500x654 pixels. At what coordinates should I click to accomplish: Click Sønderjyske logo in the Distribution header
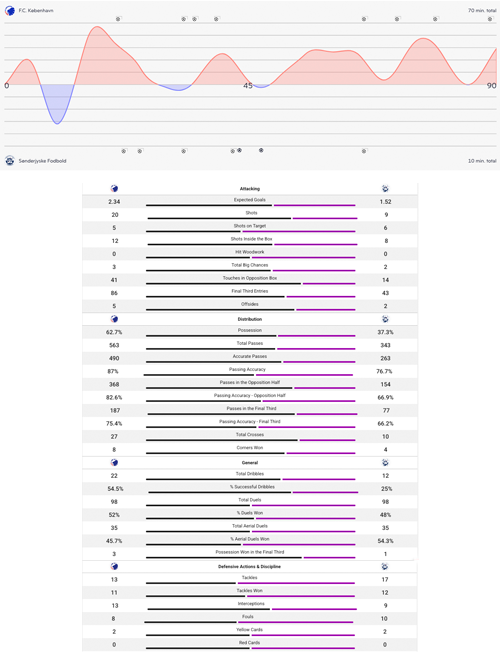click(385, 319)
